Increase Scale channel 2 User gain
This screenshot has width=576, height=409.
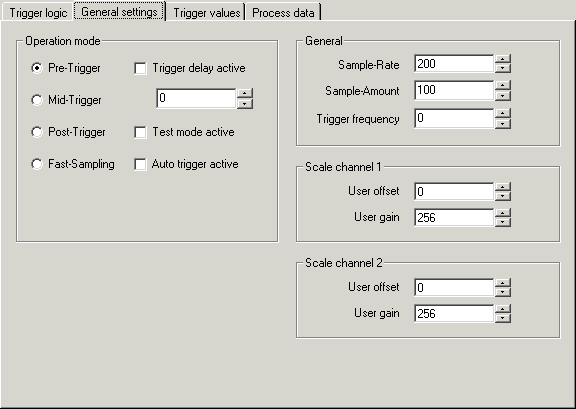point(503,309)
